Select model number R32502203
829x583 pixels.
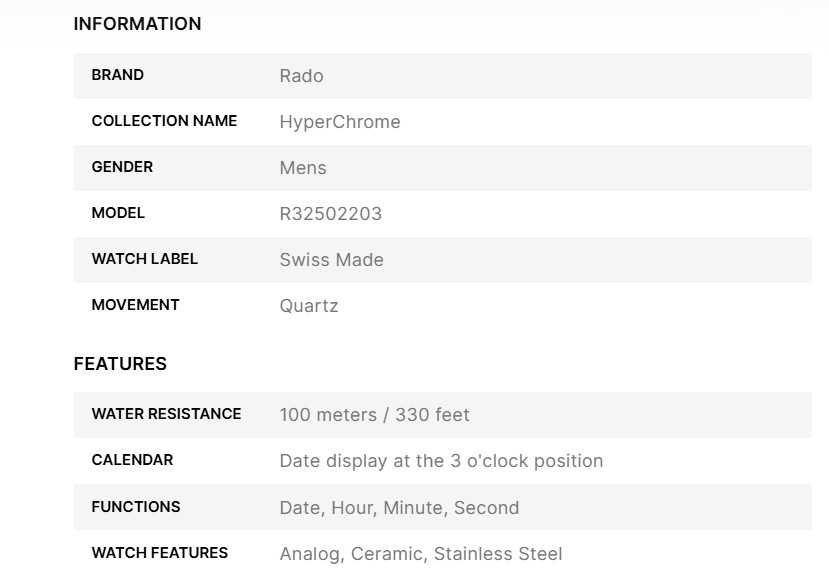tap(330, 214)
